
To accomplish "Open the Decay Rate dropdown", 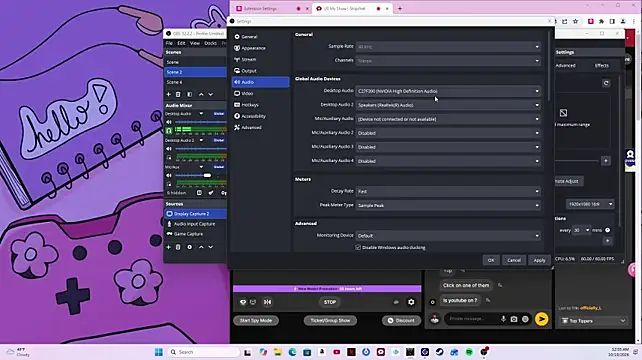I will tap(448, 191).
